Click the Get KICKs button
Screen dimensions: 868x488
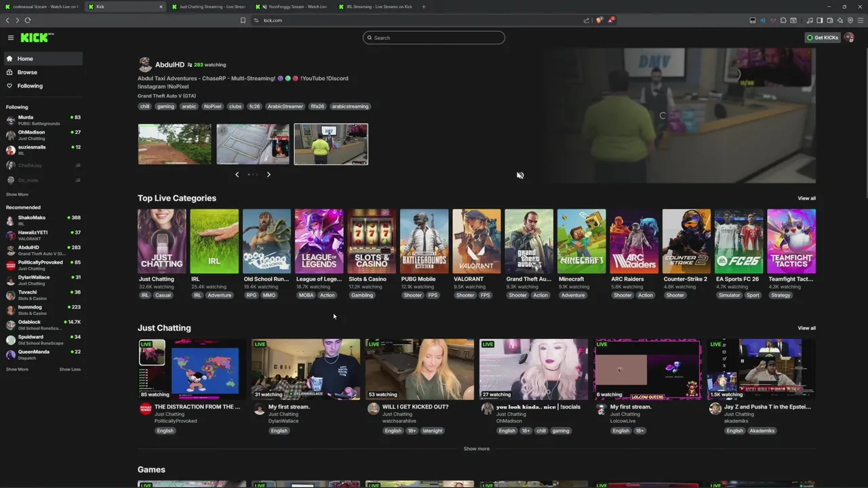point(823,38)
